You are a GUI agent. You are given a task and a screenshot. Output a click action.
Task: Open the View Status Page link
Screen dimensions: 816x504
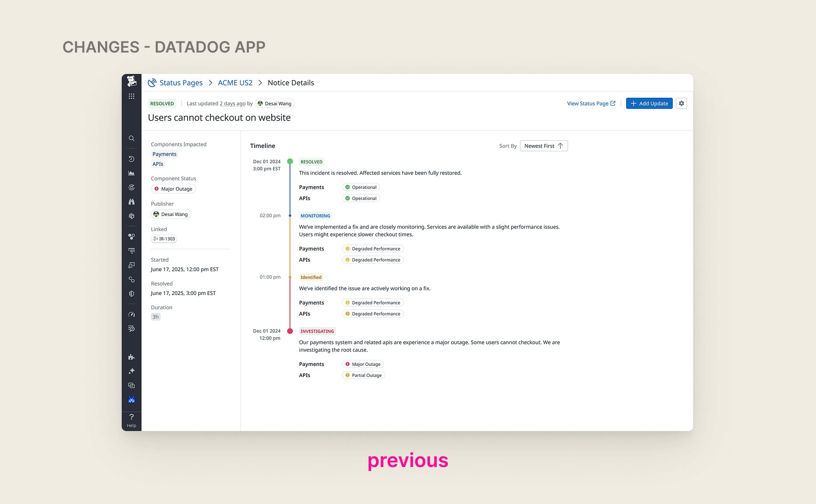click(591, 104)
